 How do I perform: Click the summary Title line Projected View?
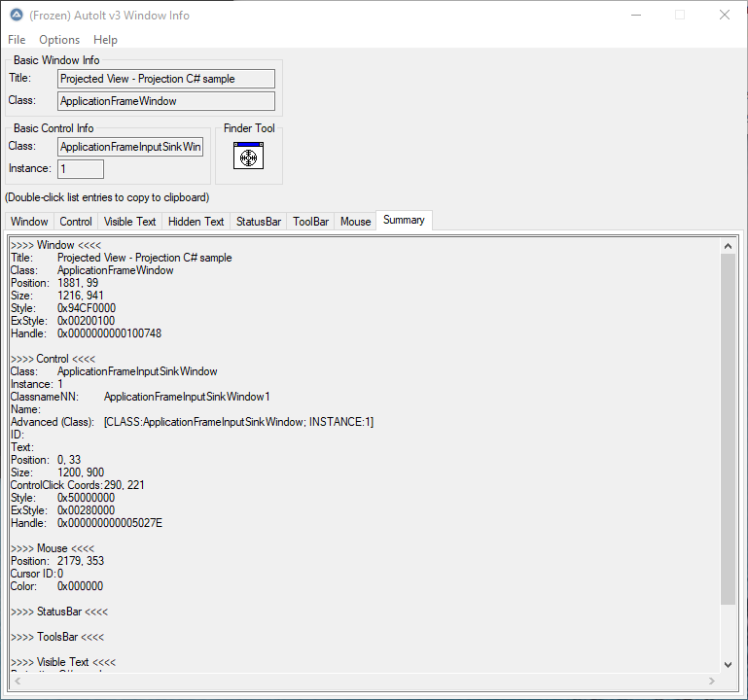[x=122, y=258]
